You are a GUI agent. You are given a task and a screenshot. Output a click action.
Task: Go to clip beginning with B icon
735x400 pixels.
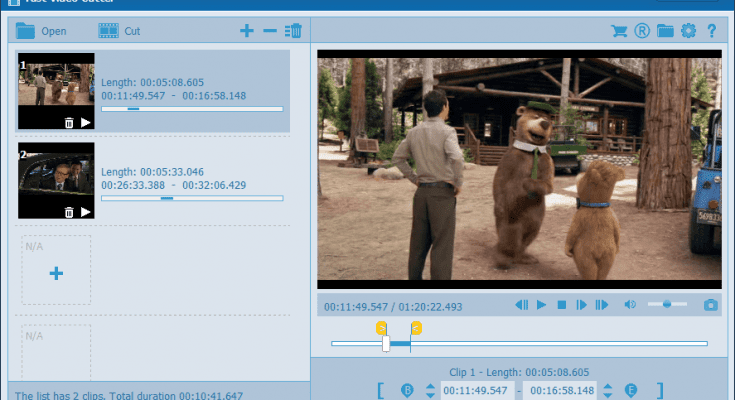[407, 390]
